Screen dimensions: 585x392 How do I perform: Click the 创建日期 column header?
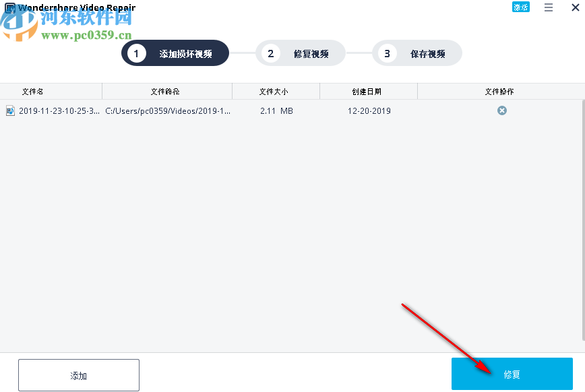[x=368, y=91]
